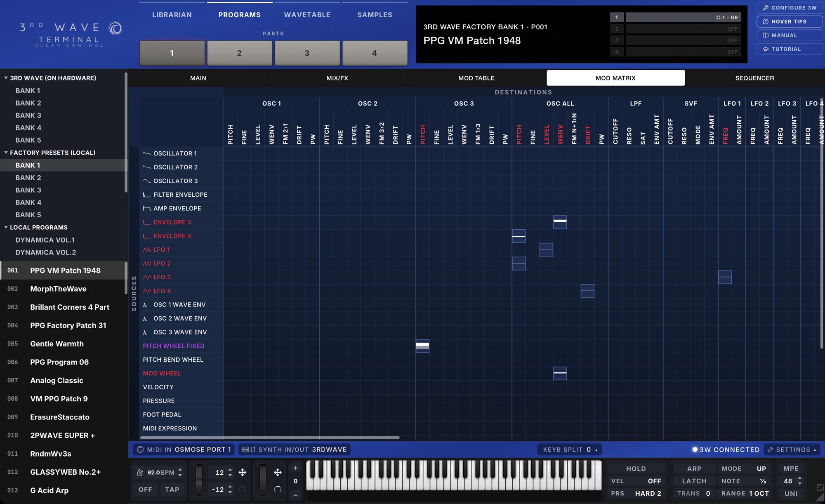825x504 pixels.
Task: Switch to the WAVETABLE tab
Action: (x=307, y=15)
